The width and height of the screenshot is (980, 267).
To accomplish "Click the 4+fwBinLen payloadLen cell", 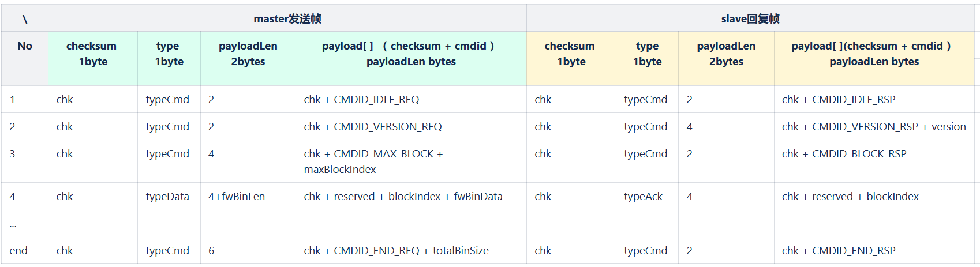I will pyautogui.click(x=248, y=197).
